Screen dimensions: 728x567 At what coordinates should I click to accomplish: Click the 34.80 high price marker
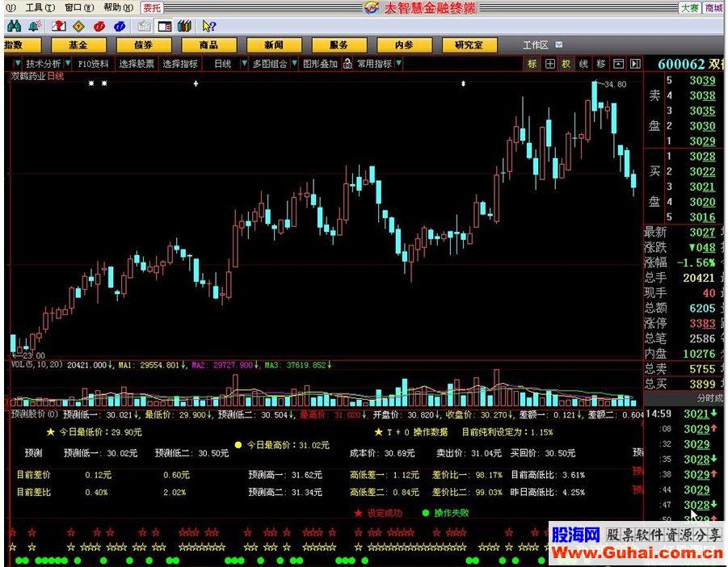pyautogui.click(x=615, y=85)
